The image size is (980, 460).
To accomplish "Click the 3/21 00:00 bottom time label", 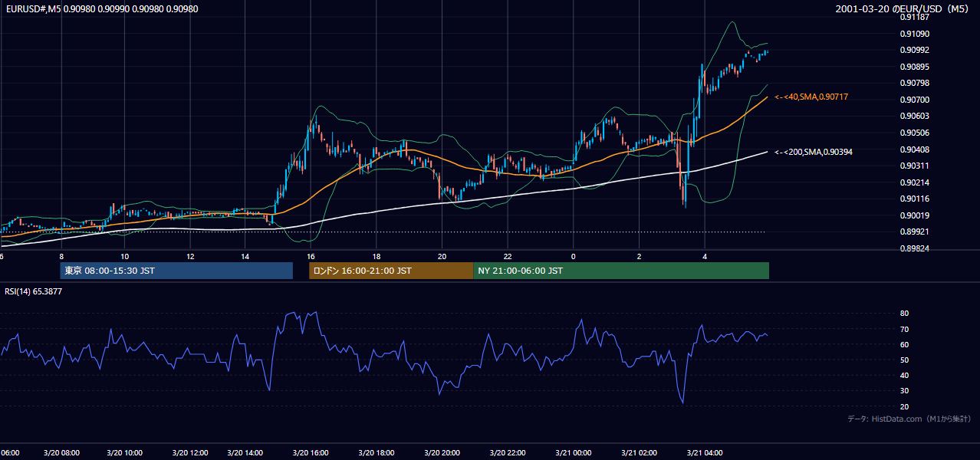I will tap(573, 453).
